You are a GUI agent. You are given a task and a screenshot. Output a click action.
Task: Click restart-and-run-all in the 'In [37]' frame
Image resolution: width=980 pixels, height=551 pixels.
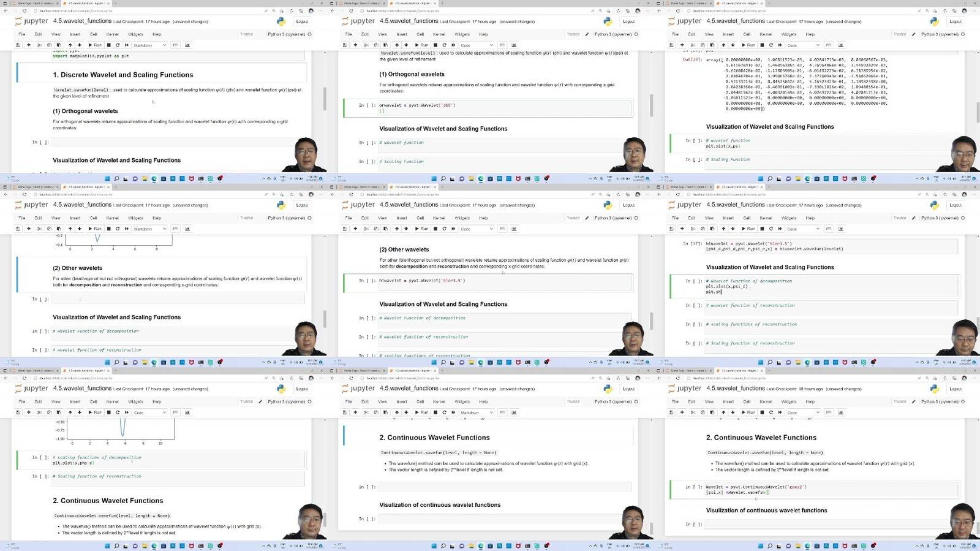click(x=780, y=229)
